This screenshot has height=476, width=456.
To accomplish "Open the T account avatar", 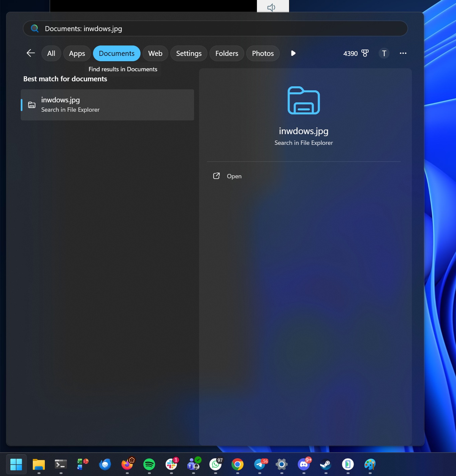I will (384, 53).
